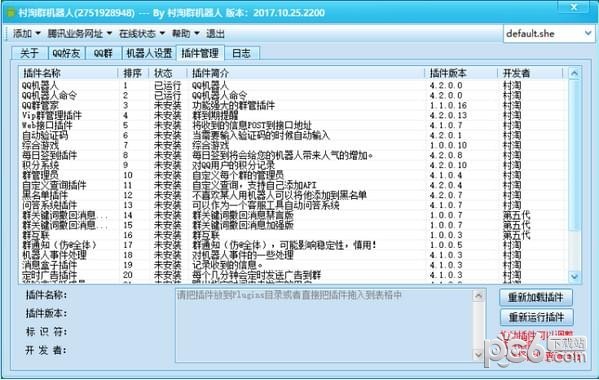Switch to the QQ好友 tab
The height and width of the screenshot is (380, 599).
click(66, 53)
